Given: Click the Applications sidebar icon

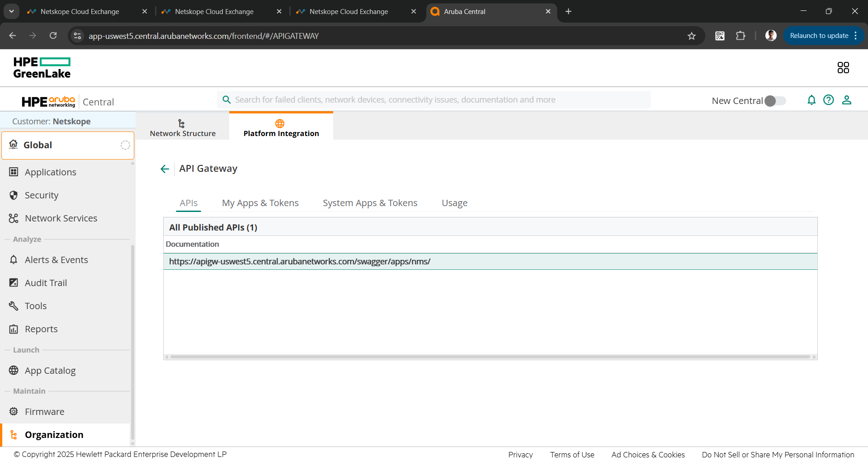Looking at the screenshot, I should pos(14,172).
